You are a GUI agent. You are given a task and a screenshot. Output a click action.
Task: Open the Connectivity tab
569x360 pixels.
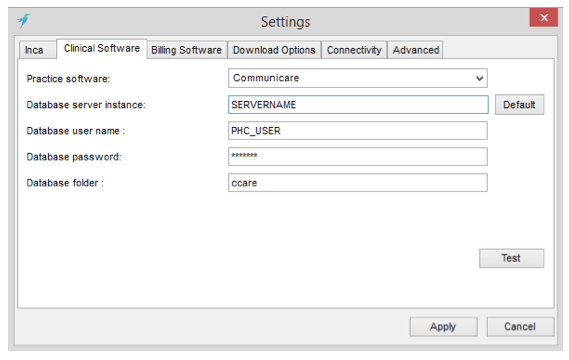click(x=354, y=50)
